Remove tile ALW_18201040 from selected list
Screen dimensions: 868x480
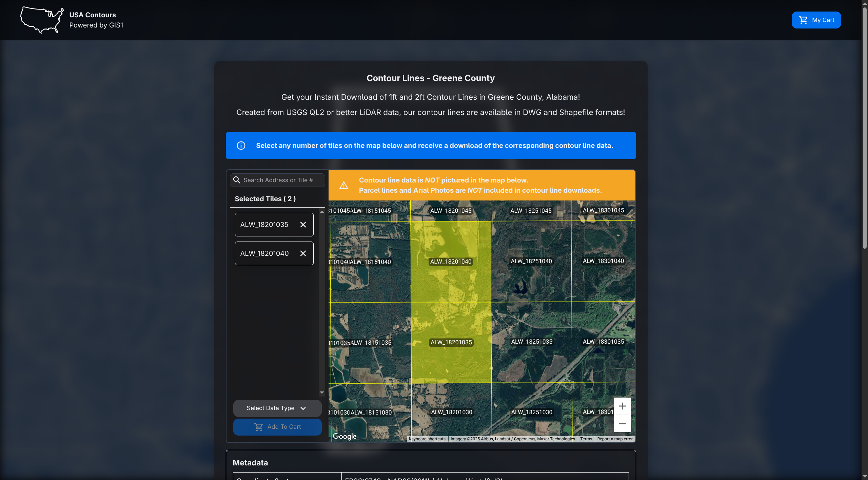[x=303, y=253]
